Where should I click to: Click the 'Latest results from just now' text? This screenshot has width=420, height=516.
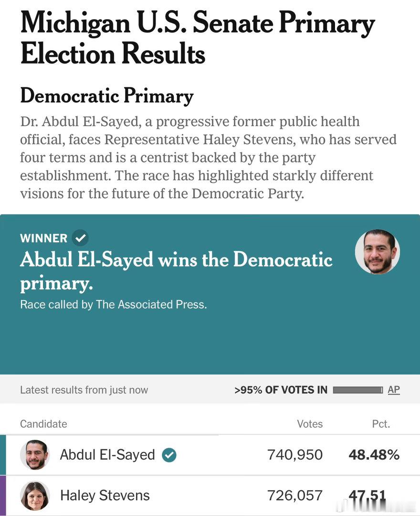pyautogui.click(x=84, y=390)
